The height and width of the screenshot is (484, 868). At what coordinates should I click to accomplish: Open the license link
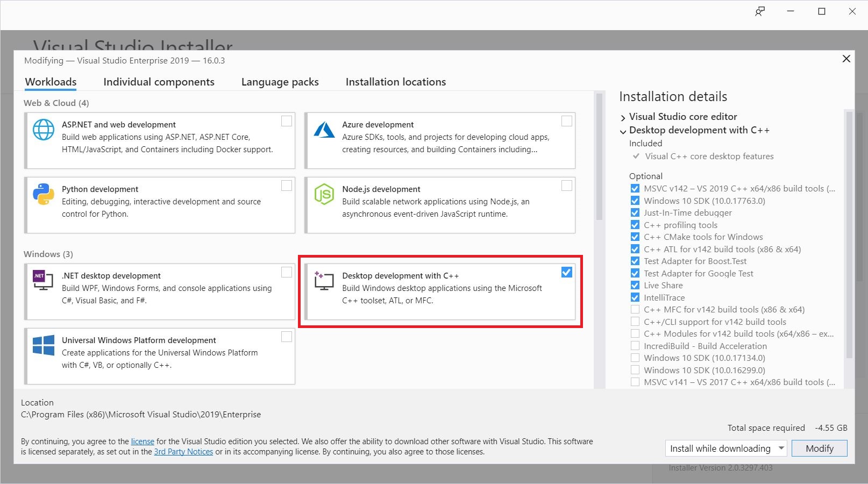pos(143,441)
